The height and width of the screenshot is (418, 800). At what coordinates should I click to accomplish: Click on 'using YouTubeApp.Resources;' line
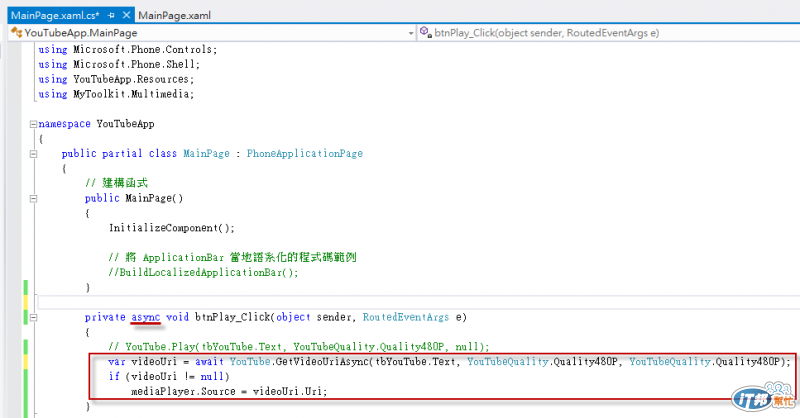[116, 80]
